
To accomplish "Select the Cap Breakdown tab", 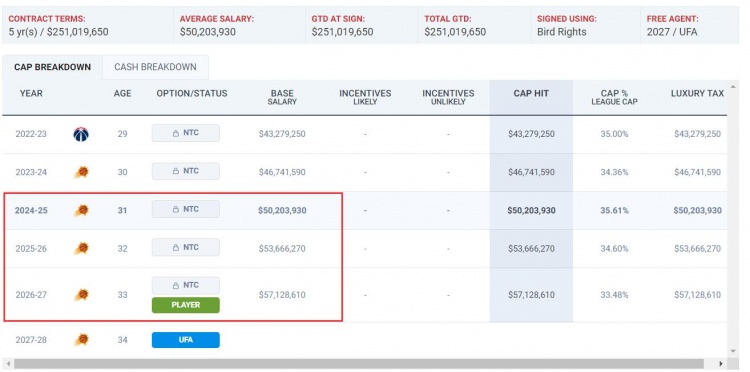I will pos(52,67).
